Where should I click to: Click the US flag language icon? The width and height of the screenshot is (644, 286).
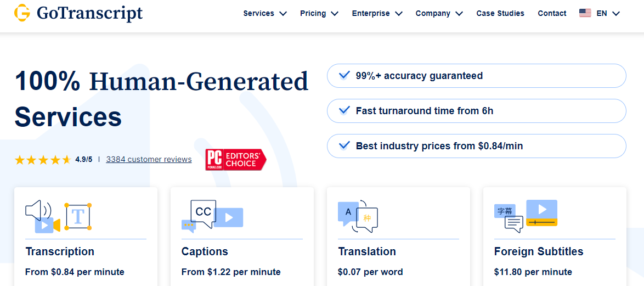585,13
